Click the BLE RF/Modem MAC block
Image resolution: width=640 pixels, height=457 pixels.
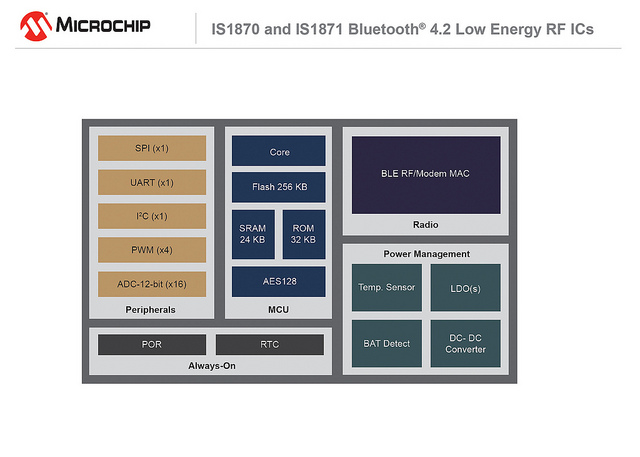coord(425,174)
